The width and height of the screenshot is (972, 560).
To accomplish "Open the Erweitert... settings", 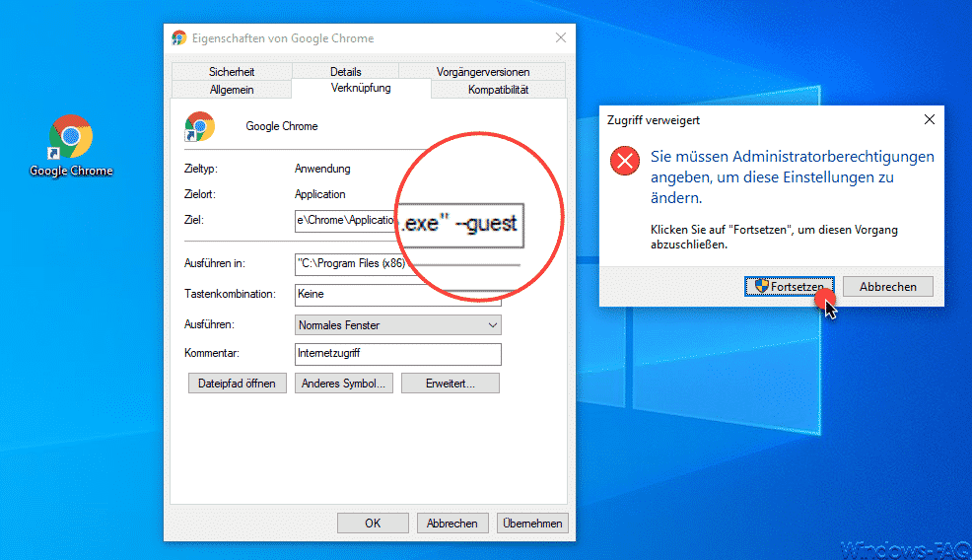I will coord(451,384).
